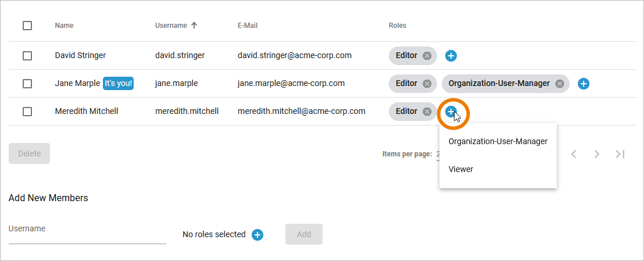The height and width of the screenshot is (261, 644).
Task: Open the Items per page dropdown
Action: pos(438,154)
